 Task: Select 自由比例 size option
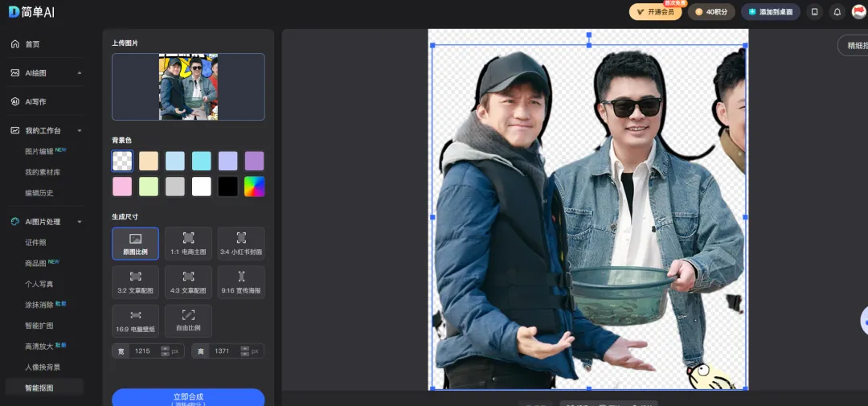(188, 322)
